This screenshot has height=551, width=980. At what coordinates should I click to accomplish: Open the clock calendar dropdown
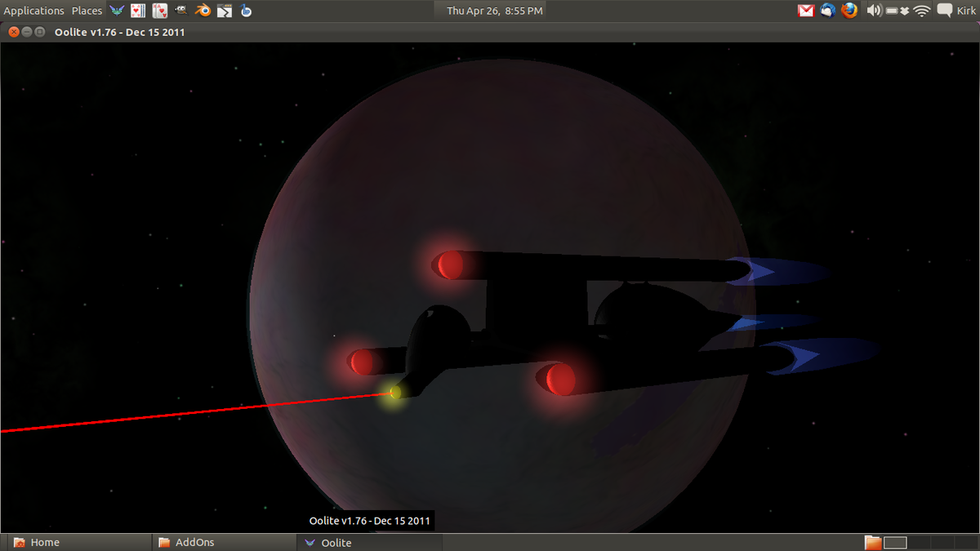[494, 11]
